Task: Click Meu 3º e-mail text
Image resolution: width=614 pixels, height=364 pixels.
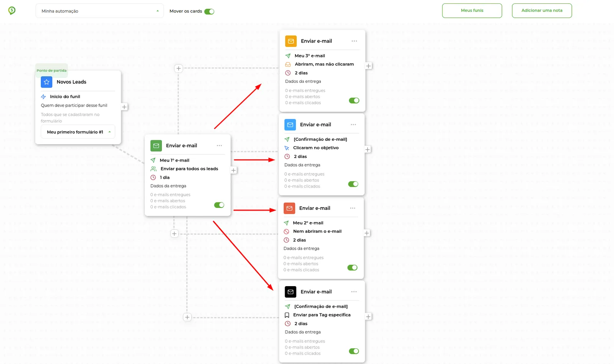Action: [310, 56]
